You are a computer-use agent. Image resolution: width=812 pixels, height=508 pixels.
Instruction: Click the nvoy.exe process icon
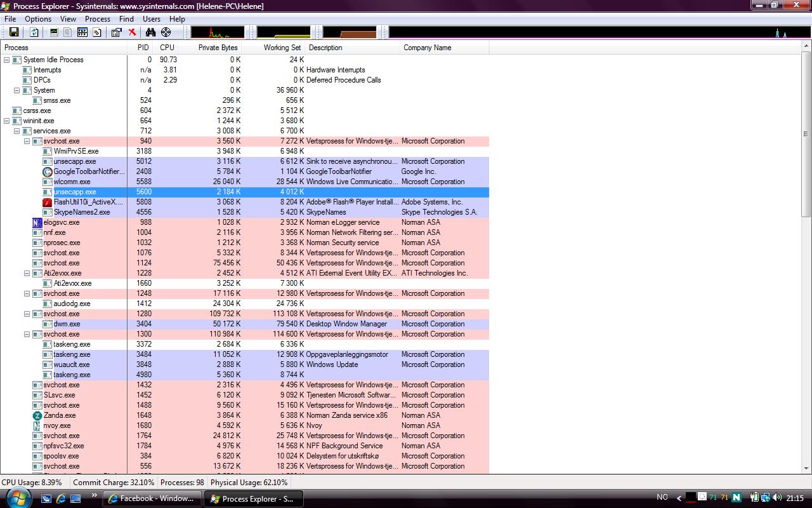click(x=37, y=425)
